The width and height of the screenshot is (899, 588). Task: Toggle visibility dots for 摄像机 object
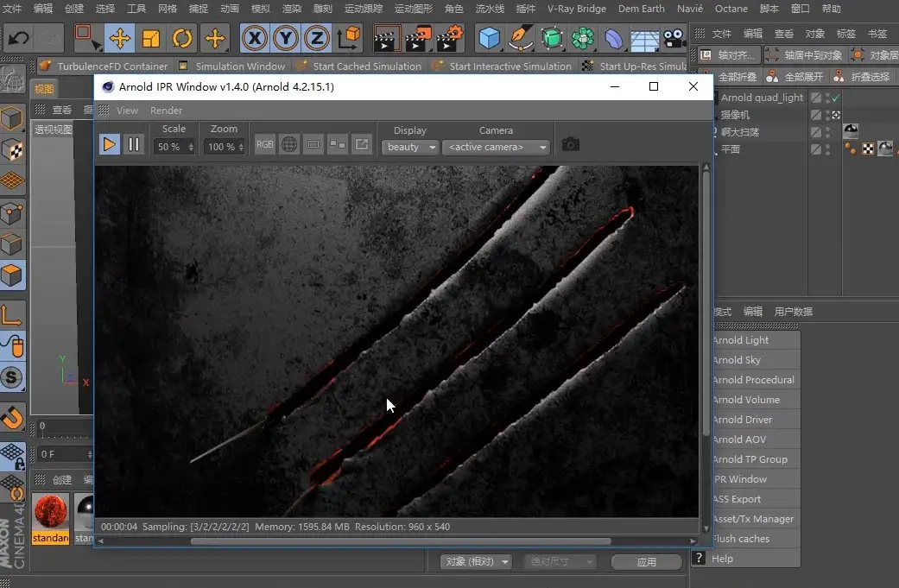click(x=828, y=115)
